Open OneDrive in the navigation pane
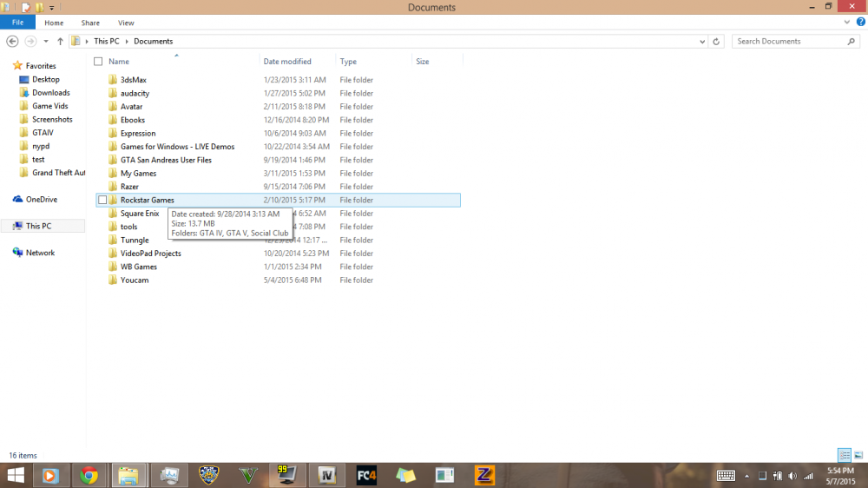Image resolution: width=868 pixels, height=488 pixels. coord(42,200)
